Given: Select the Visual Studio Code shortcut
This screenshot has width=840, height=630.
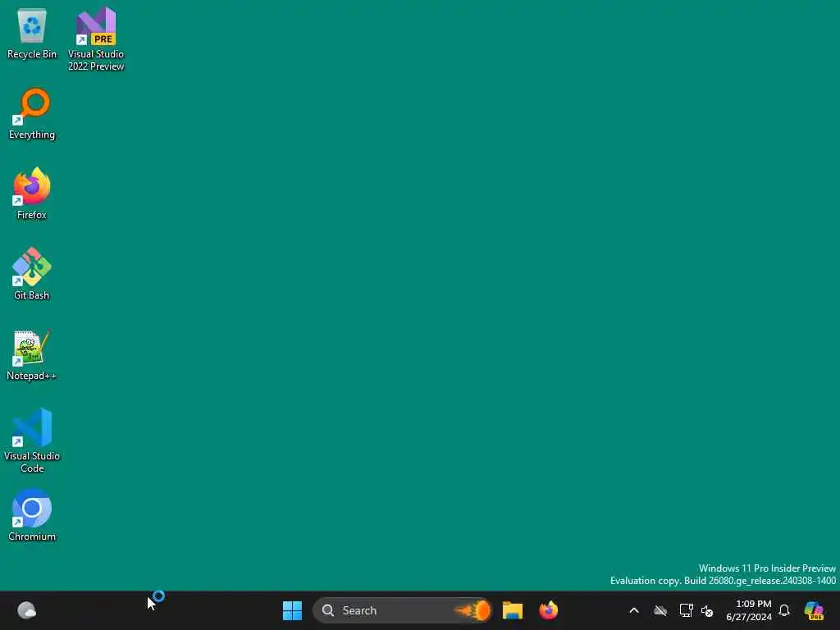Looking at the screenshot, I should click(x=32, y=441).
